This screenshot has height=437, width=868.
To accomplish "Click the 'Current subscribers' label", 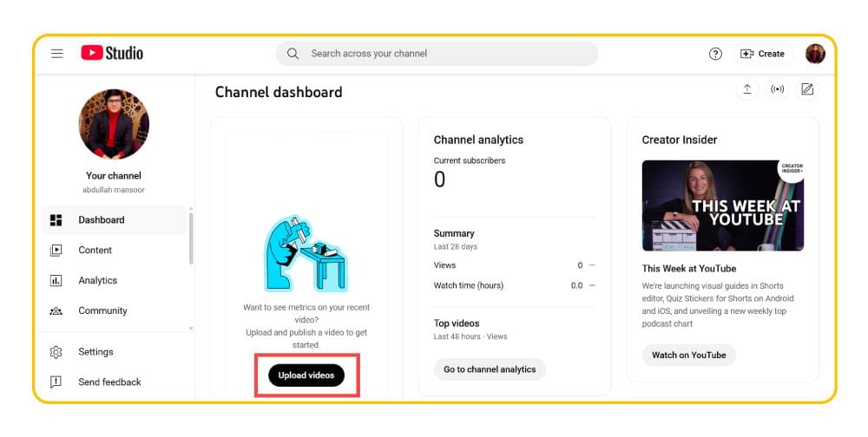I will [x=470, y=160].
